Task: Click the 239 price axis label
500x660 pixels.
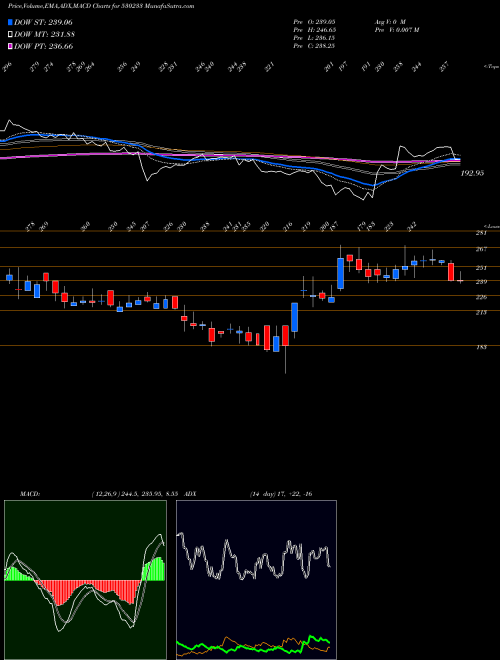Action: pos(481,282)
